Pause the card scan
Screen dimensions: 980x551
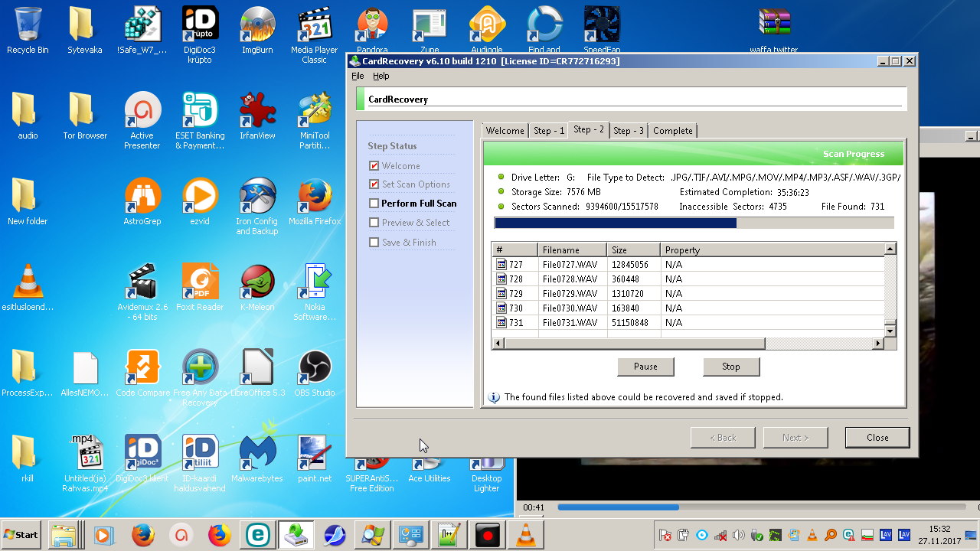tap(645, 367)
